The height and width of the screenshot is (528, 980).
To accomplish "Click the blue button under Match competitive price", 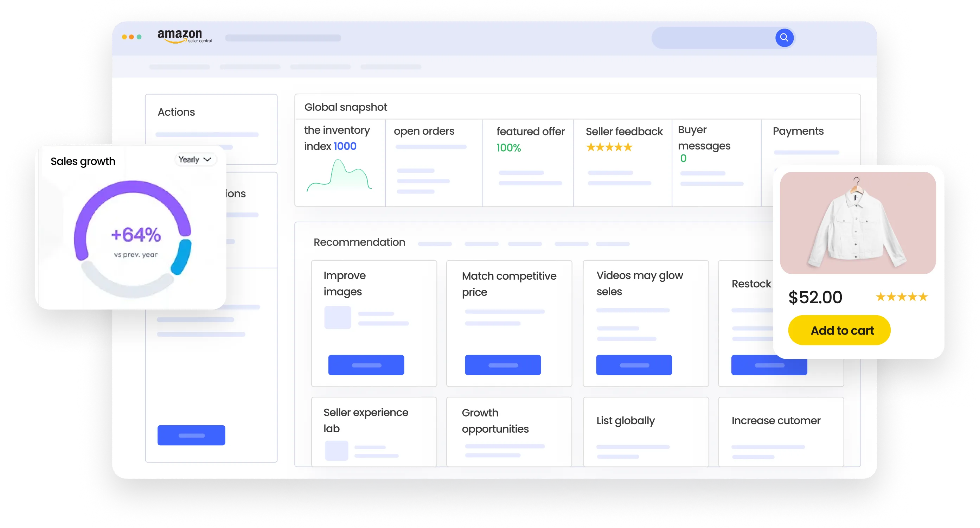I will 502,365.
